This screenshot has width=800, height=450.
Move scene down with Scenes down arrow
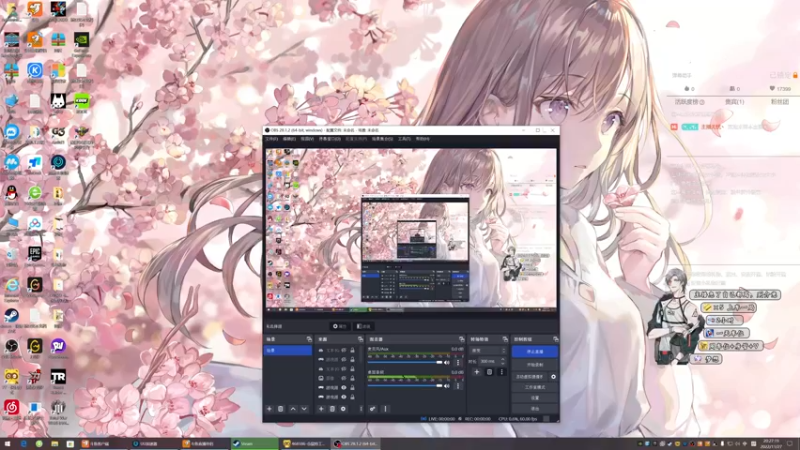[304, 409]
